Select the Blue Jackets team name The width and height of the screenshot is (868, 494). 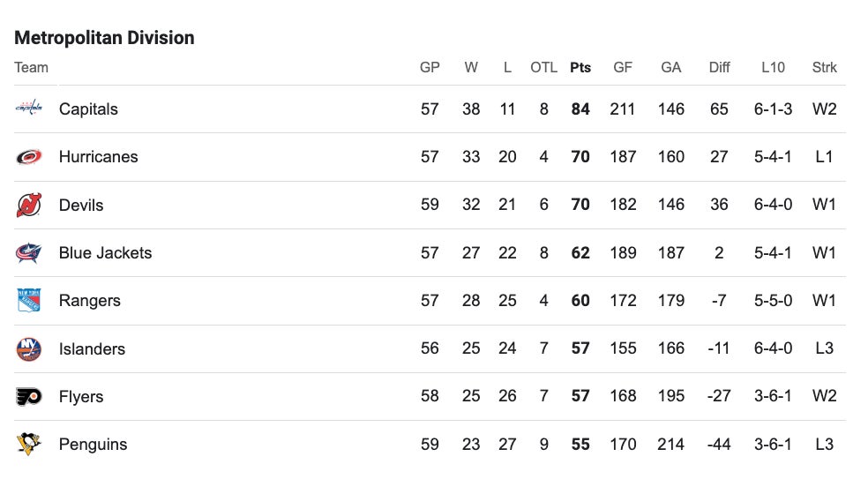pos(105,253)
